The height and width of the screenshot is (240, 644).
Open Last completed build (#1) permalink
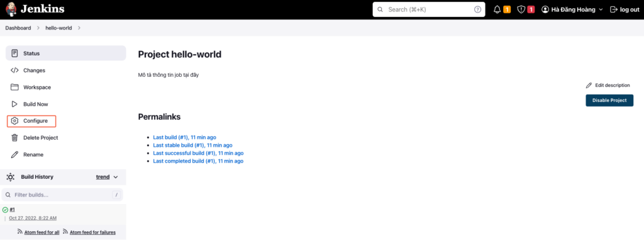pyautogui.click(x=198, y=161)
